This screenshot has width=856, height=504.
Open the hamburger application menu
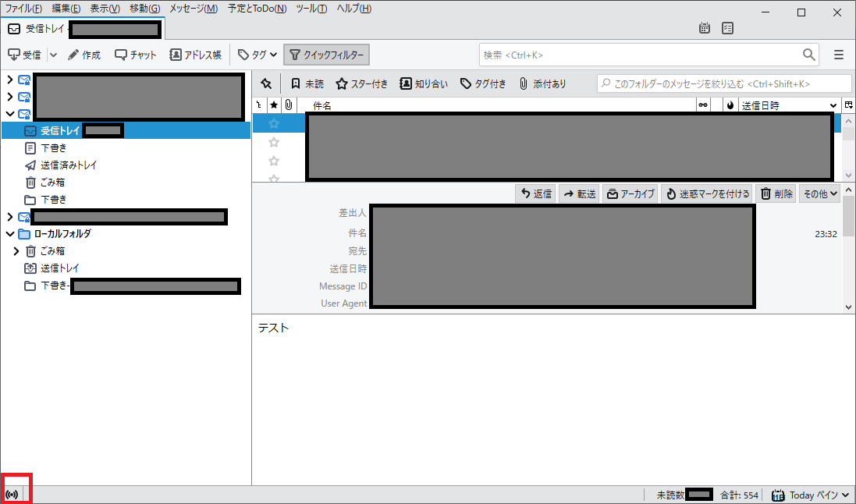839,55
